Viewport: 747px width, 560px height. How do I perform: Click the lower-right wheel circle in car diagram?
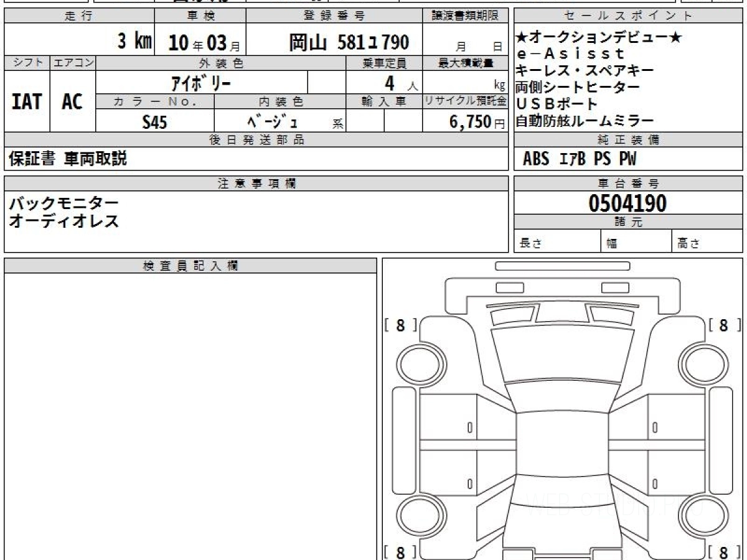coord(699,515)
